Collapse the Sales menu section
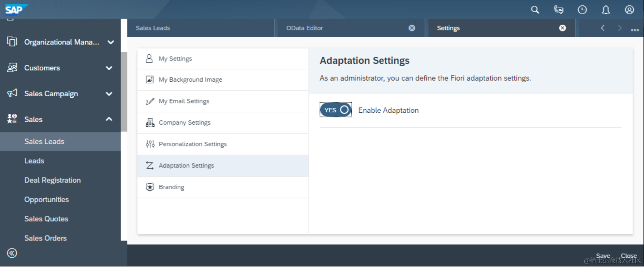Image resolution: width=644 pixels, height=267 pixels. click(x=109, y=119)
